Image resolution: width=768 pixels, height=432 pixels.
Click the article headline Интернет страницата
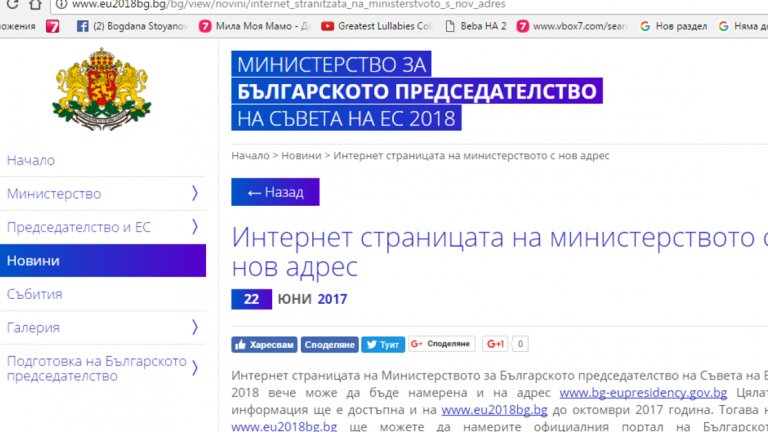coord(500,252)
